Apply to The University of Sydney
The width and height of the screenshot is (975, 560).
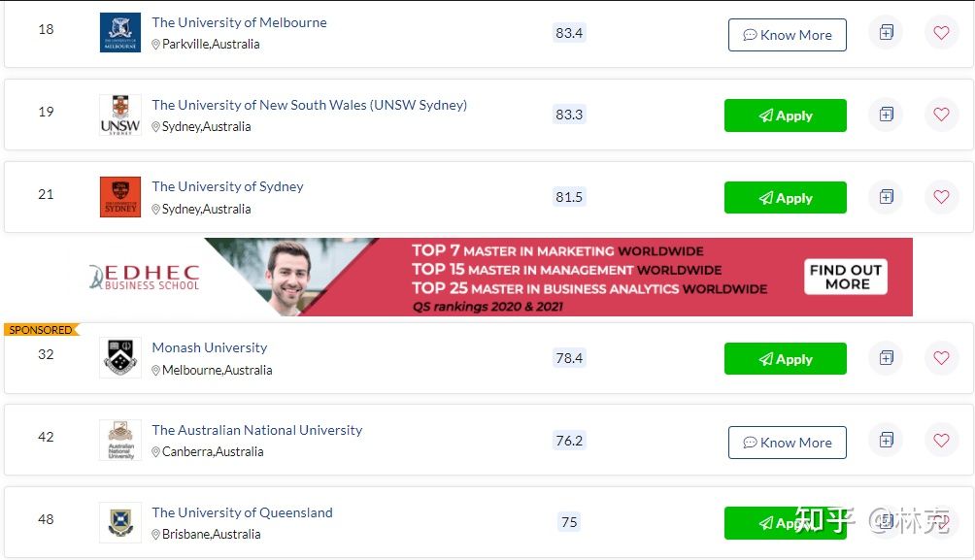point(786,198)
